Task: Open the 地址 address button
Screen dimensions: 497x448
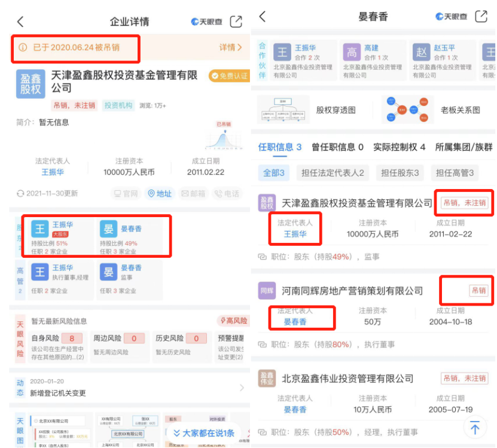Action: [x=160, y=193]
